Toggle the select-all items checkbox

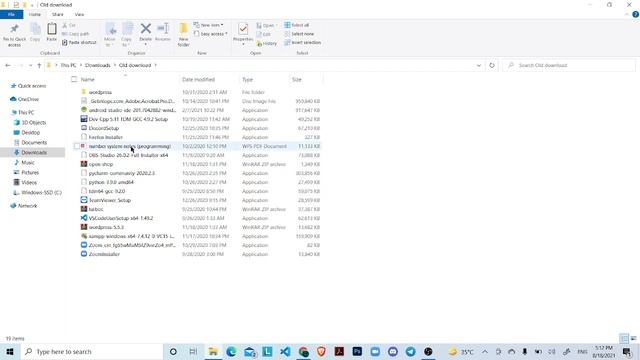[74, 80]
